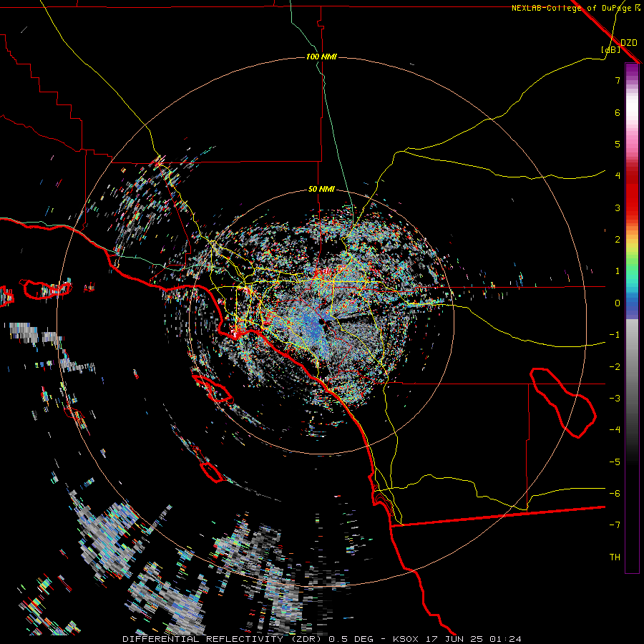Viewport: 644px width, 644px height.
Task: Click the 3 value on the color scale
Action: pyautogui.click(x=618, y=208)
